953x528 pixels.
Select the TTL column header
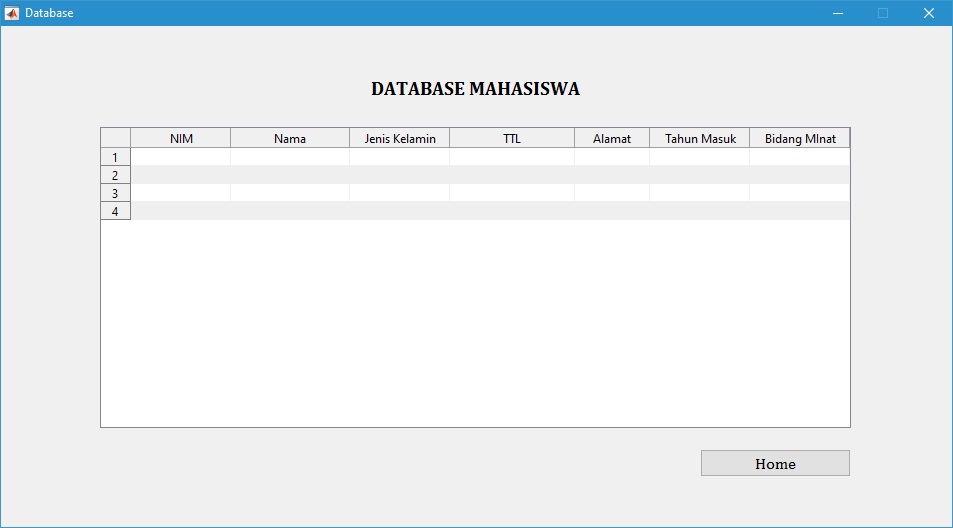click(512, 139)
